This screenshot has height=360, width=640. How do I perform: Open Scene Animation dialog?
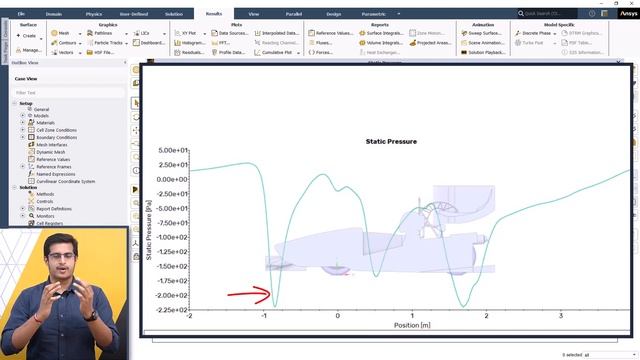point(483,43)
